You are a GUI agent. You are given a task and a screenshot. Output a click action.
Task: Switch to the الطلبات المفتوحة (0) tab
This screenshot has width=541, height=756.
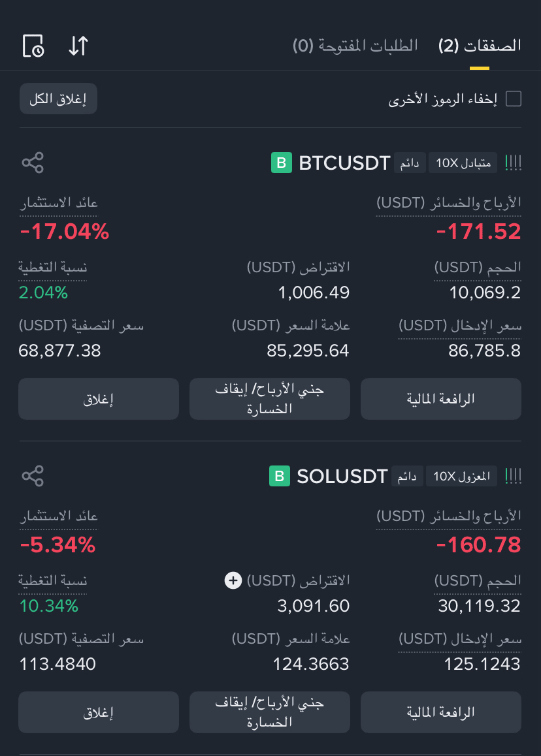point(355,46)
